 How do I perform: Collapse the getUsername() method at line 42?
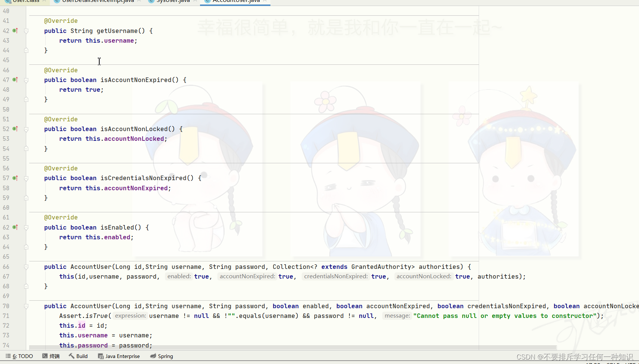point(26,31)
